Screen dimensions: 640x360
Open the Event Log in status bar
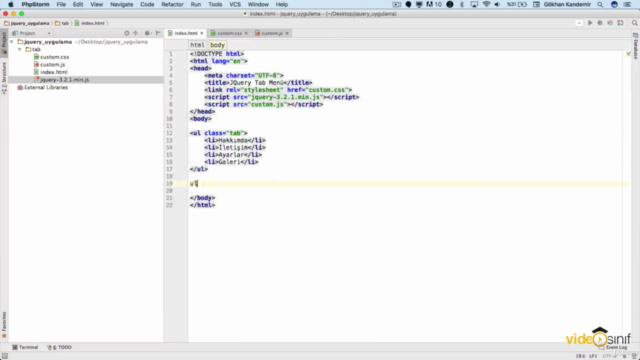coord(613,347)
